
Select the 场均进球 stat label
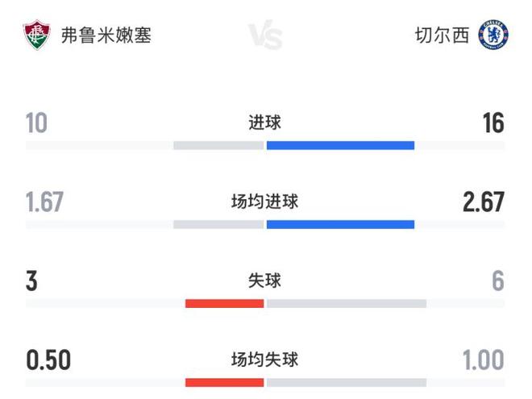click(265, 202)
